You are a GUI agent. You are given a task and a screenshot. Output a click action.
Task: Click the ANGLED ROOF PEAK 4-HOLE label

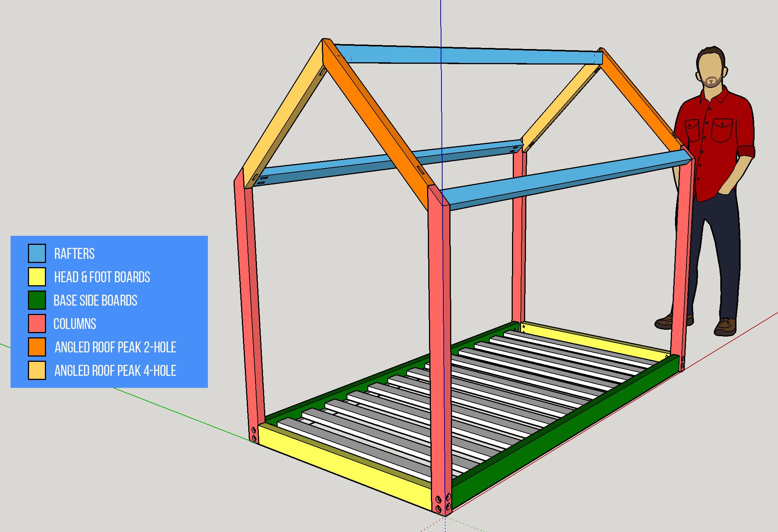(x=115, y=371)
